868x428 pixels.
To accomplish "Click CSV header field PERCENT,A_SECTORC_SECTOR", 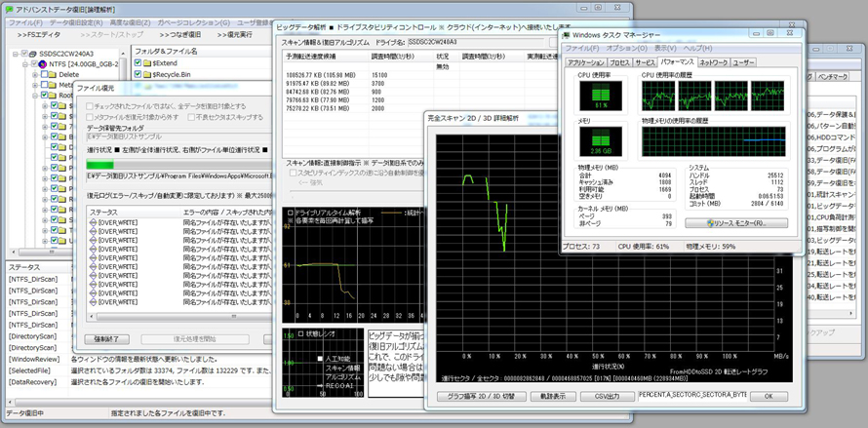I will [692, 394].
